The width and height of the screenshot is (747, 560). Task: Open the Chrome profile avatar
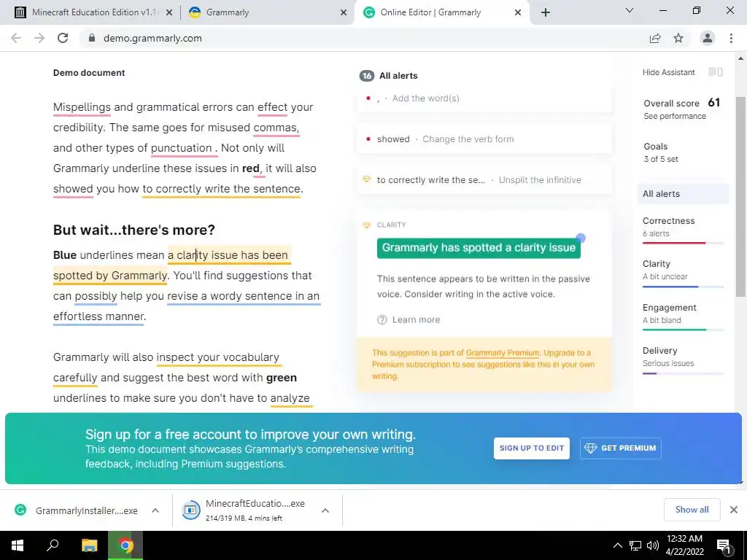coord(708,38)
